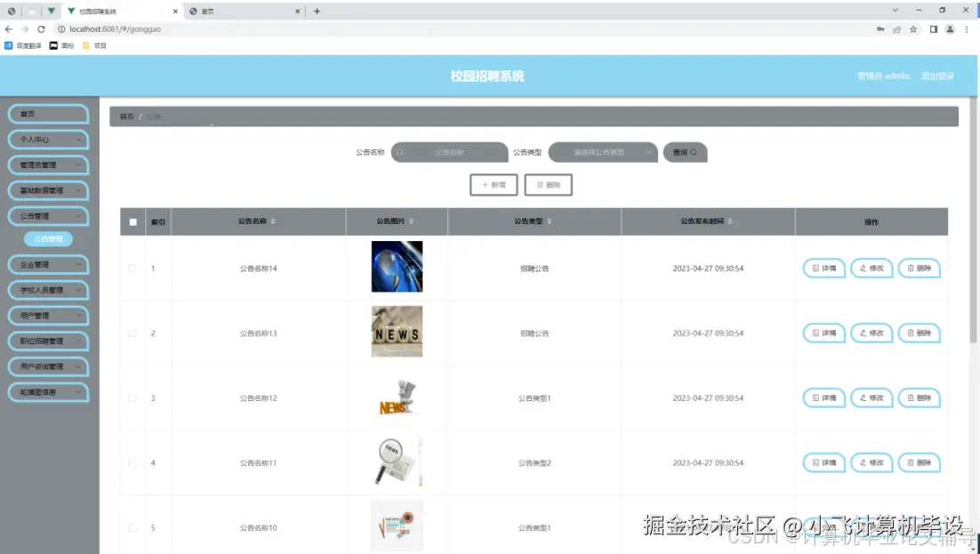Image resolution: width=980 pixels, height=554 pixels.
Task: Click 详情 for 公告名称13
Action: (823, 333)
